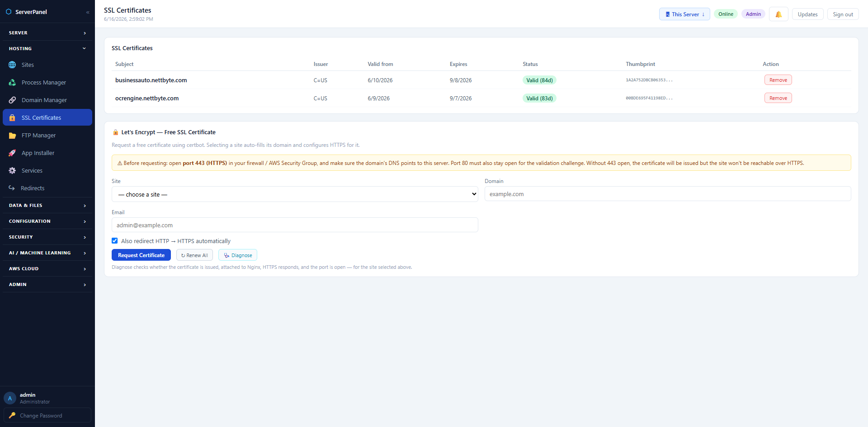This screenshot has height=427, width=868.
Task: Open Sites via the globe icon
Action: click(x=12, y=65)
